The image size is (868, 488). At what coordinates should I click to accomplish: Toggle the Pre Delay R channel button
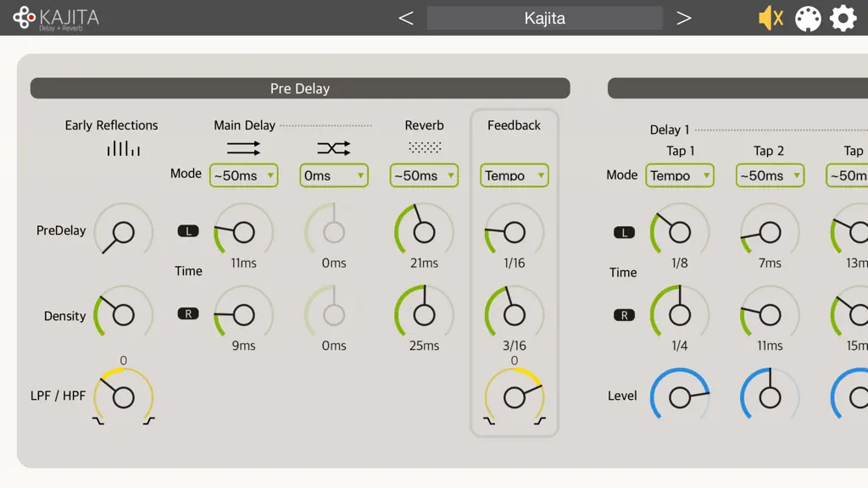coord(188,313)
